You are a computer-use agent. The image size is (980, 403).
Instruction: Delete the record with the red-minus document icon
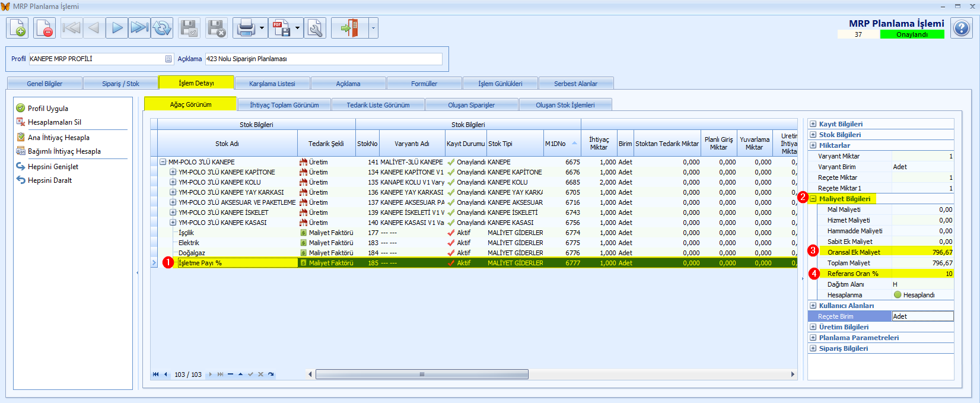(x=44, y=28)
